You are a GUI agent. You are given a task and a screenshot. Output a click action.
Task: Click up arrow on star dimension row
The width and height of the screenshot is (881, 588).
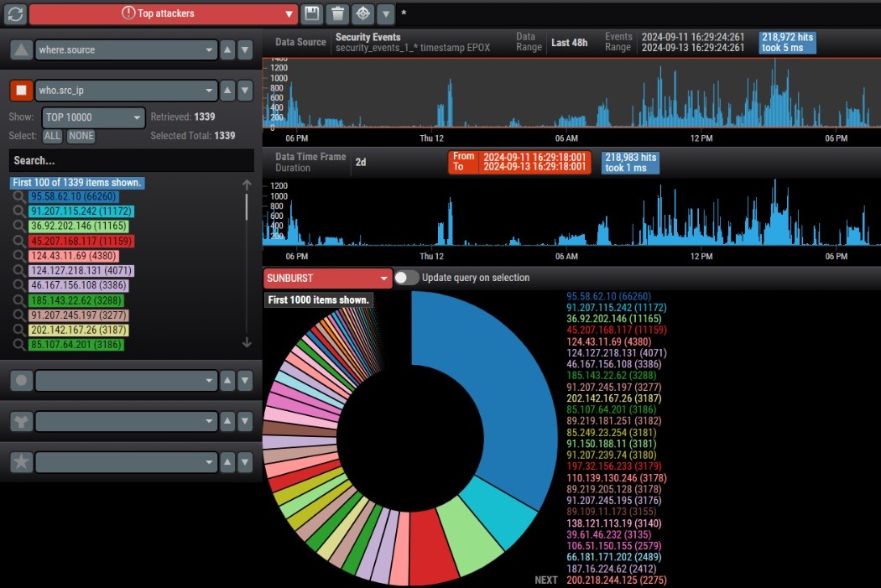227,462
